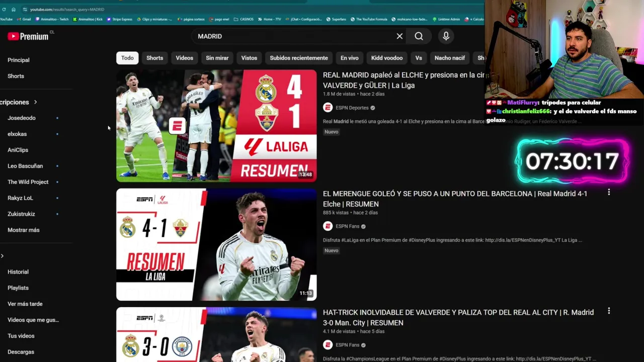Image resolution: width=644 pixels, height=362 pixels.
Task: Open Historial in the sidebar
Action: pyautogui.click(x=18, y=272)
